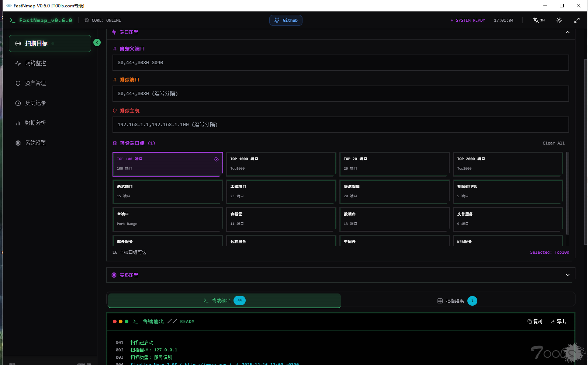The image size is (588, 365).
Task: Open the Github button
Action: 286,20
